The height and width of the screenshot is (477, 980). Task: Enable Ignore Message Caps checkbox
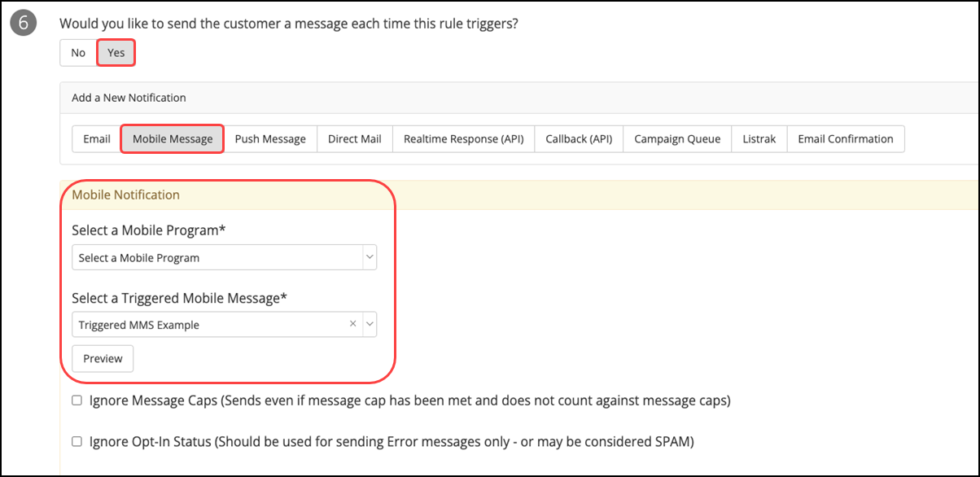pyautogui.click(x=77, y=400)
